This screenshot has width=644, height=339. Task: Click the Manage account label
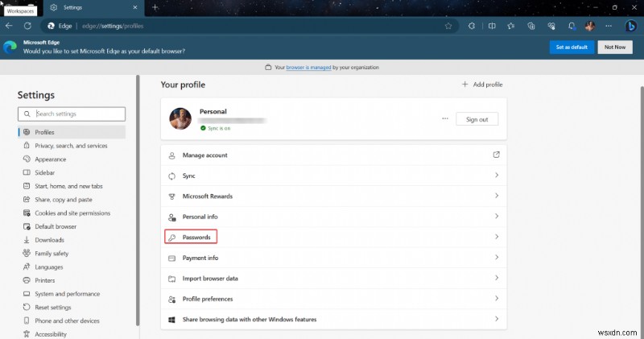click(x=205, y=155)
